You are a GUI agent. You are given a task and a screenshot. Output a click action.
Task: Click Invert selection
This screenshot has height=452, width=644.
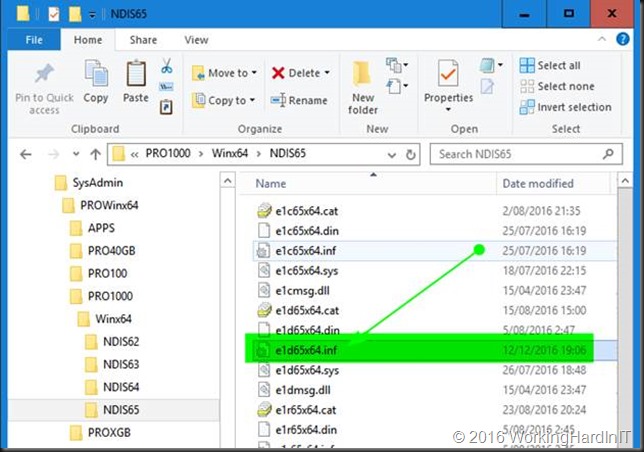tap(566, 107)
